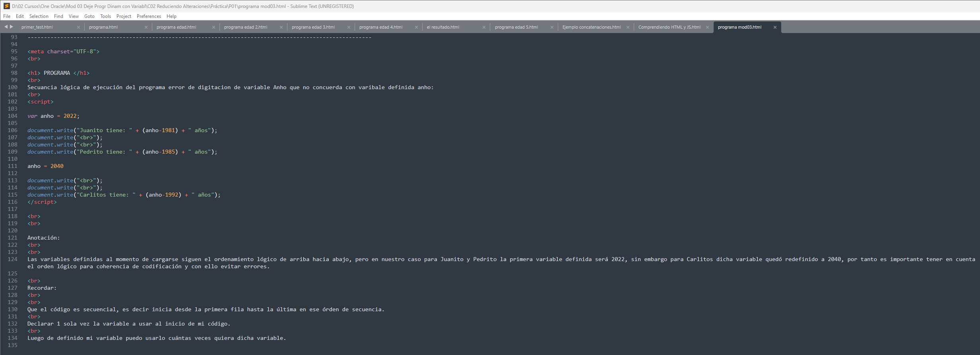This screenshot has width=980, height=355.
Task: Open the Project menu
Action: click(124, 16)
